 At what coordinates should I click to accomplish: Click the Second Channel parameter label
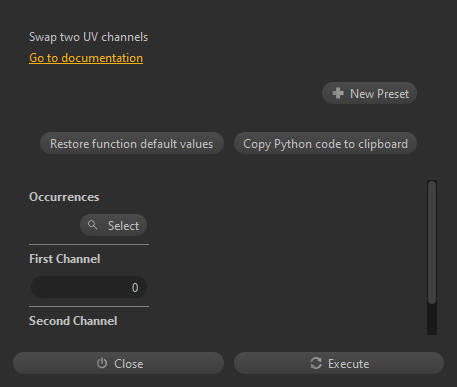click(x=73, y=321)
